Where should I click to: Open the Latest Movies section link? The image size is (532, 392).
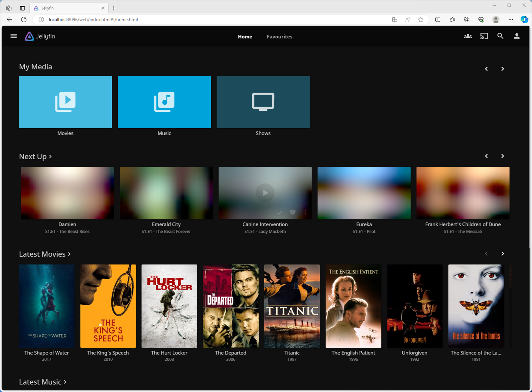(45, 254)
